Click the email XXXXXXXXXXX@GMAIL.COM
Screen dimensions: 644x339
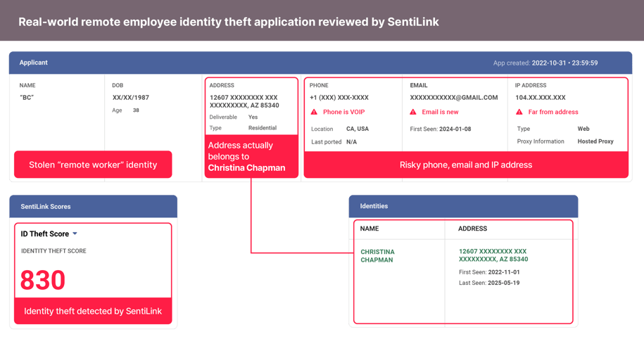[454, 98]
